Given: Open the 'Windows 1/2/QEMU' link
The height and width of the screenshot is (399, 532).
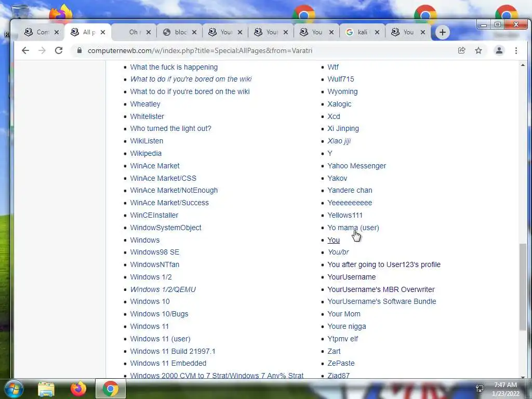Looking at the screenshot, I should [163, 289].
